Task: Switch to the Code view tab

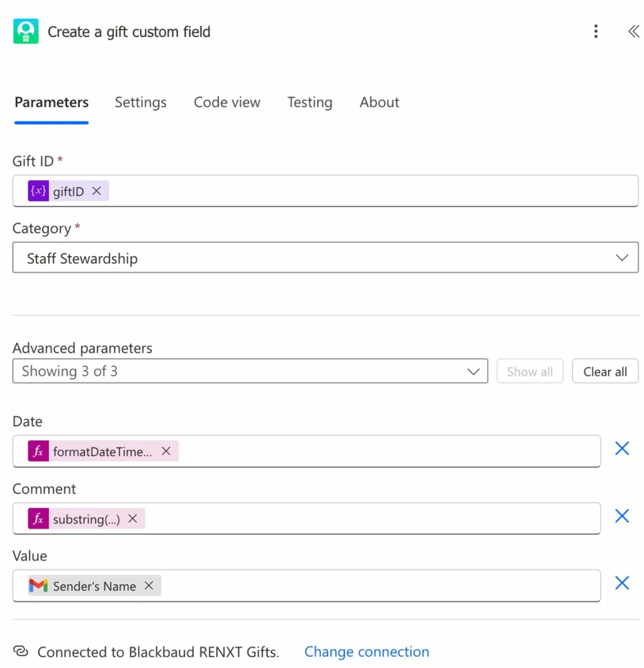Action: point(227,102)
